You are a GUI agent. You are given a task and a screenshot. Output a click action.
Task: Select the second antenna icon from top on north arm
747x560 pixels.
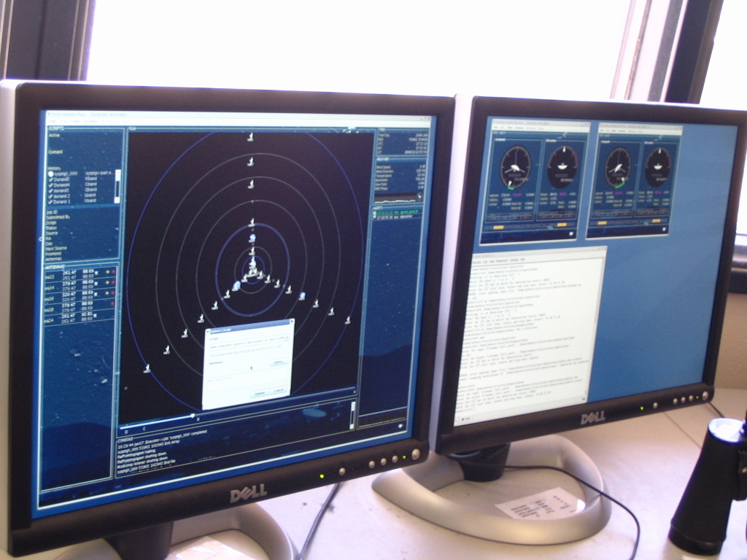pos(250,161)
